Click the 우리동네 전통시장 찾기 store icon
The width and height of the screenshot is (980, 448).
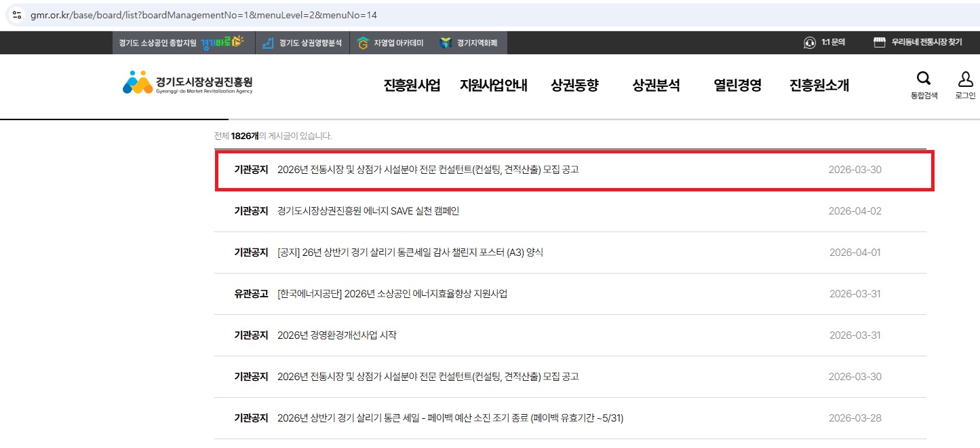(880, 43)
